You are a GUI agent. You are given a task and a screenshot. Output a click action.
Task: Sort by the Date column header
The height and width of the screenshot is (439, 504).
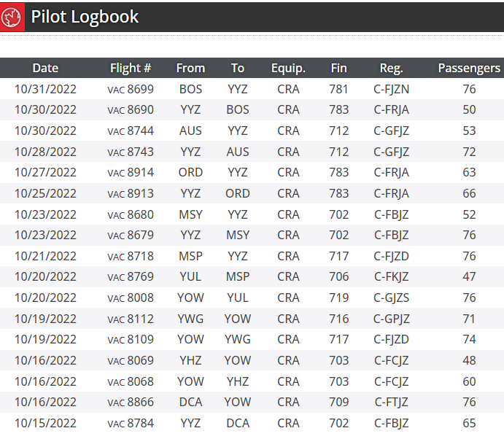45,69
